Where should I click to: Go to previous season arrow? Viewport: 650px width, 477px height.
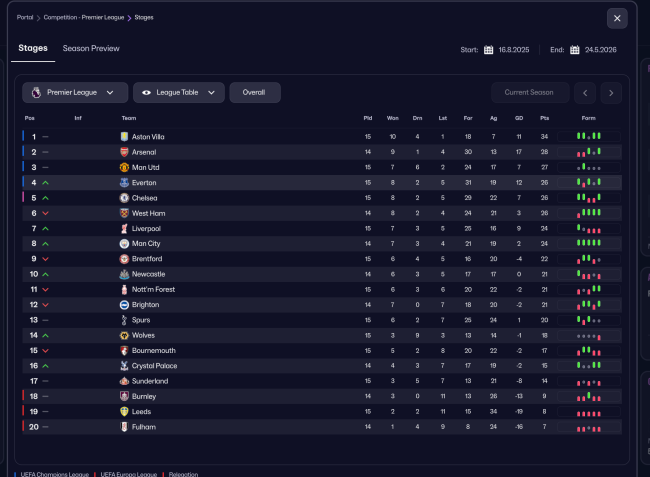(584, 93)
